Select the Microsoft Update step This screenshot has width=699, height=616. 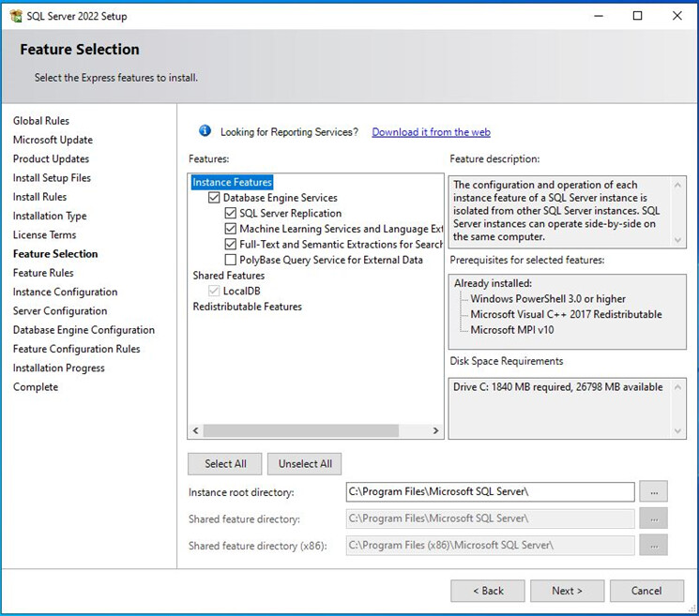point(53,140)
